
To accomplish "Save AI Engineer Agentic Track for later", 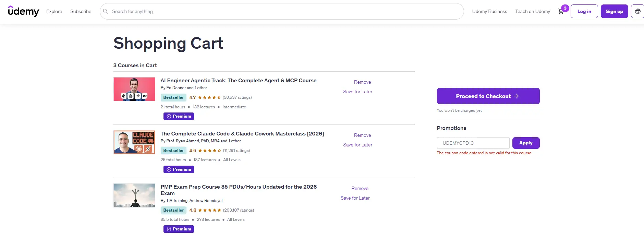I will pos(357,92).
